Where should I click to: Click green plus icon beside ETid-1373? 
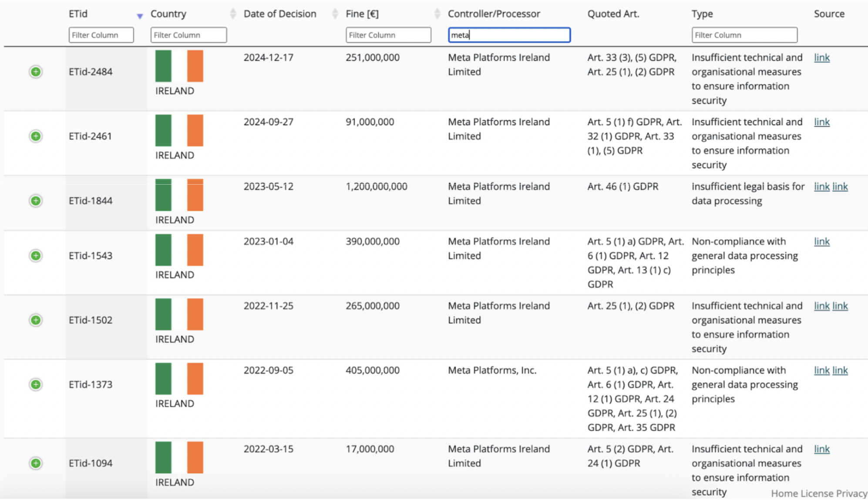pyautogui.click(x=36, y=385)
